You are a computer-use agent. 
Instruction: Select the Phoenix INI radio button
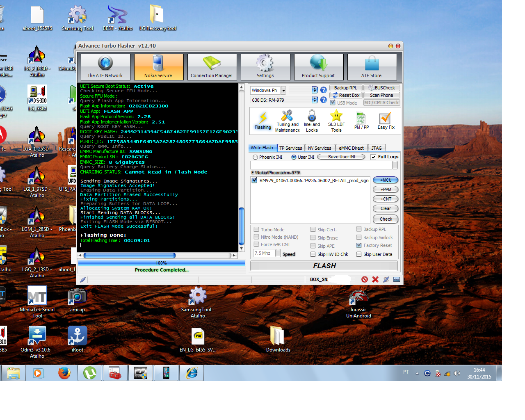(256, 157)
